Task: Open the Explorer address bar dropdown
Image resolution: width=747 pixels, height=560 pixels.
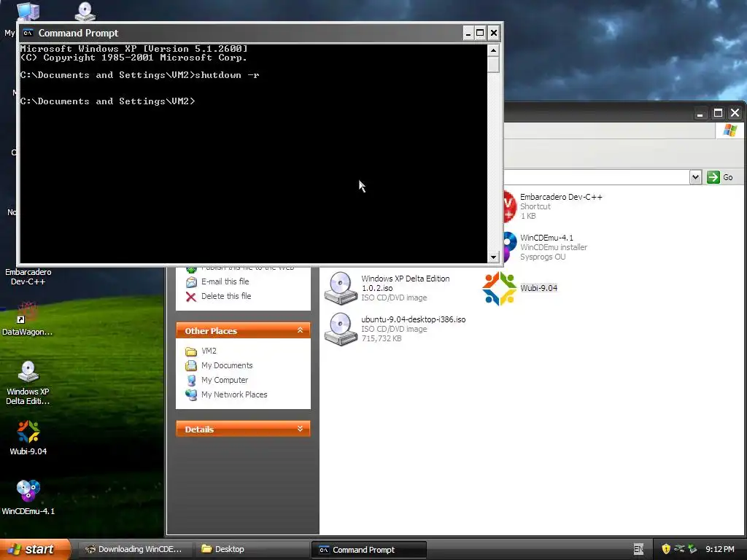Action: tap(695, 177)
